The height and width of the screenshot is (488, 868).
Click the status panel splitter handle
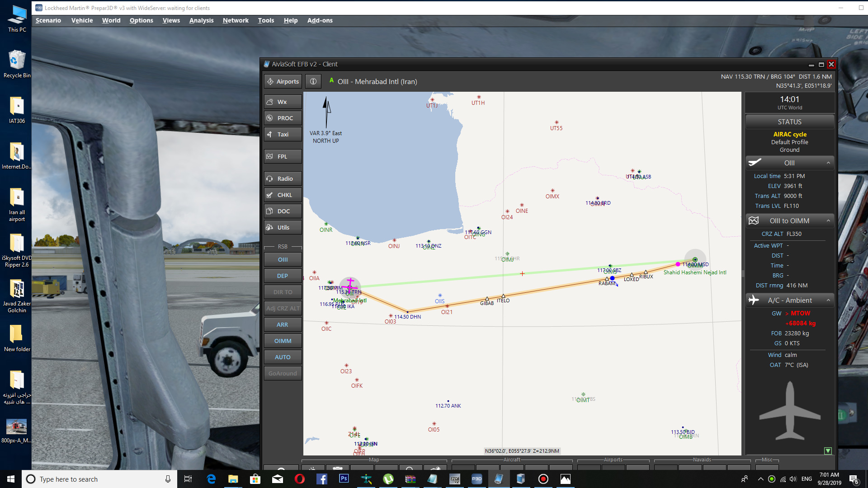coord(743,273)
